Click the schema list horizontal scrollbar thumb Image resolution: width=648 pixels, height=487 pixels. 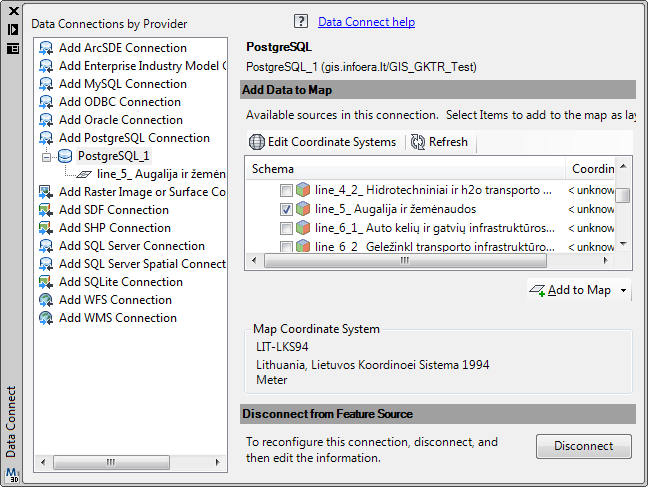(x=405, y=260)
